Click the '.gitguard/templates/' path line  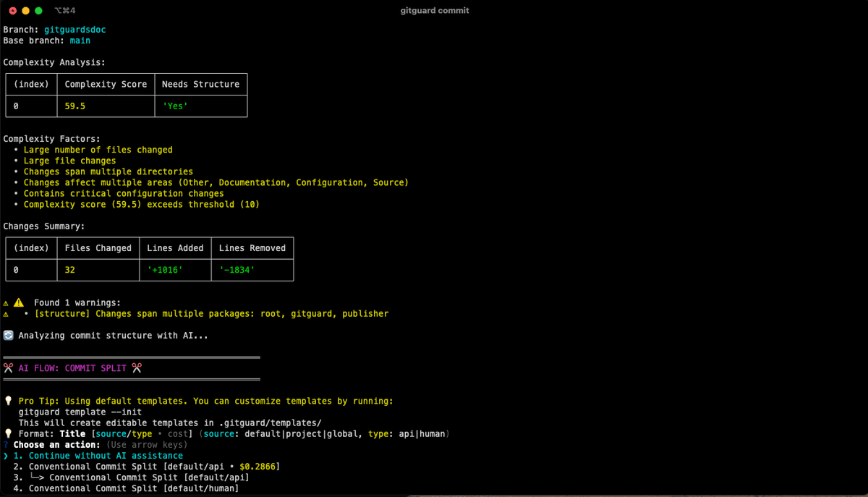(x=170, y=423)
